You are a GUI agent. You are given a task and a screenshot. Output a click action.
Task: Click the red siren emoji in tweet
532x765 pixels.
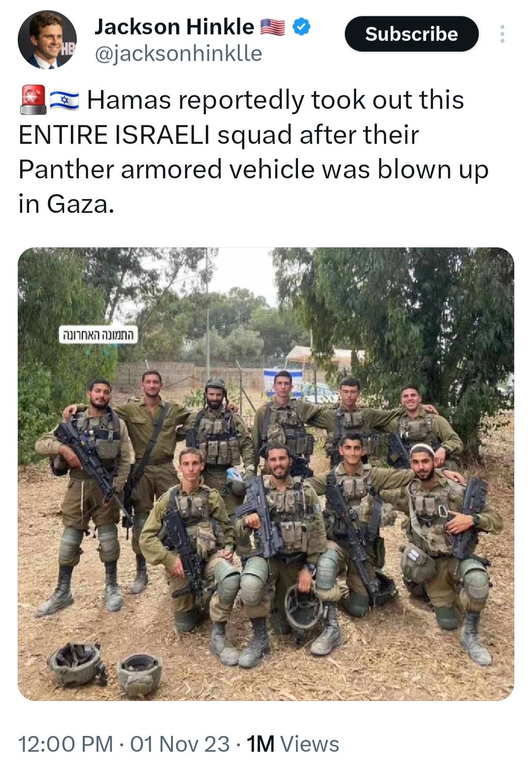coord(33,100)
